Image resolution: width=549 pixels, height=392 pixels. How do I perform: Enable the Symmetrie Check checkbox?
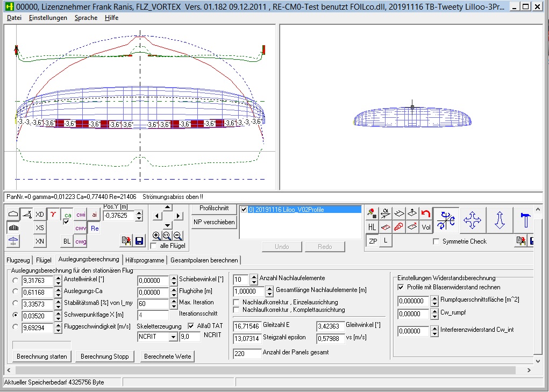point(436,241)
